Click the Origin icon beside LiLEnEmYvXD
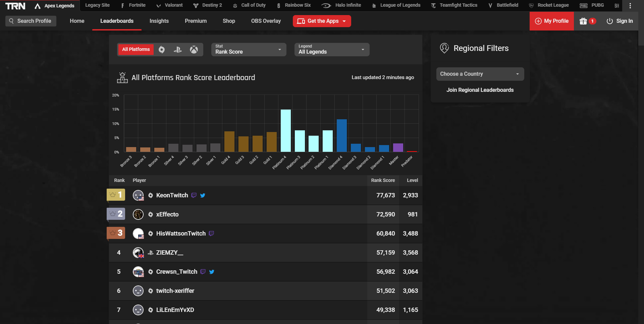 [x=151, y=310]
